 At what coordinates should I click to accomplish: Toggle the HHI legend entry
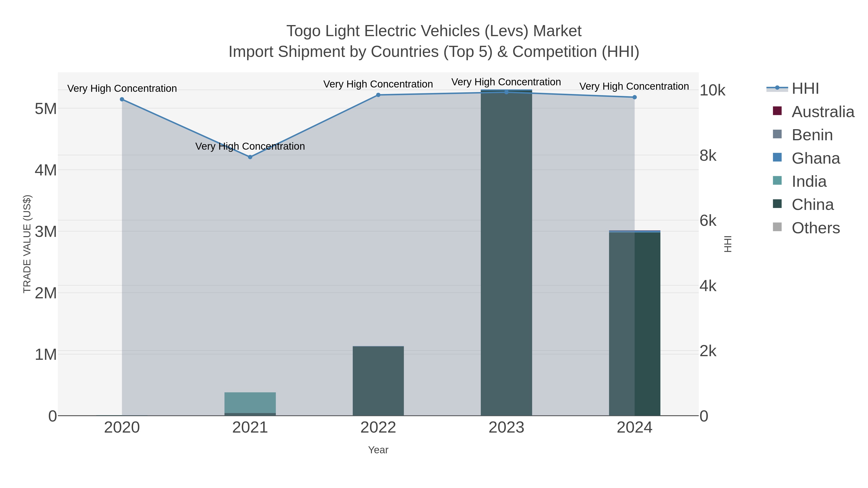pyautogui.click(x=793, y=89)
